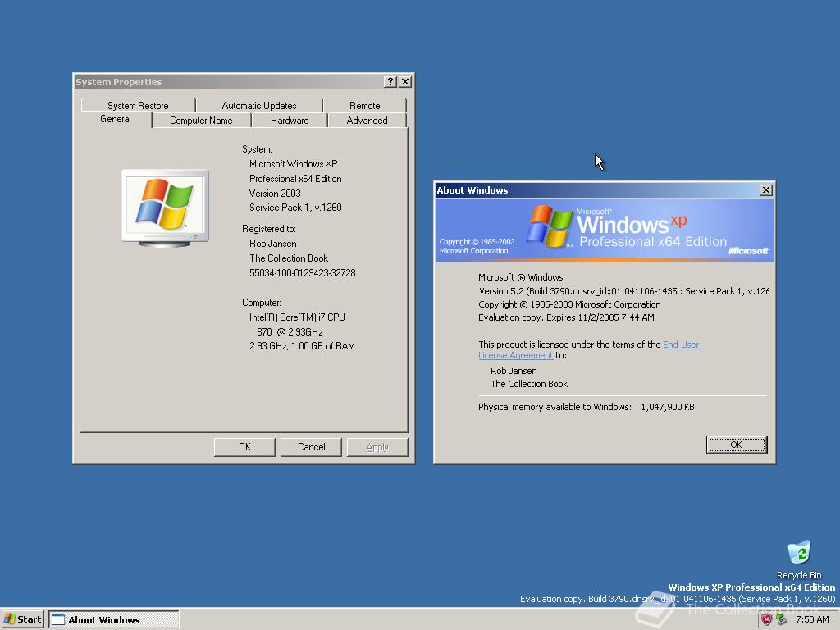Click 'Professional x64 Edition' text in System Properties
The width and height of the screenshot is (840, 630).
pos(295,178)
